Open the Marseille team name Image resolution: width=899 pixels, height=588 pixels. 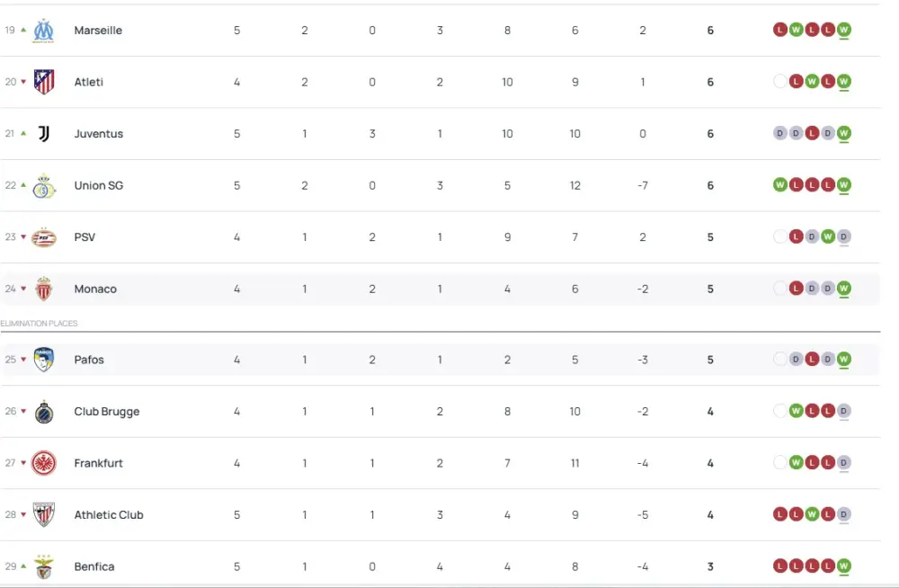click(x=98, y=30)
